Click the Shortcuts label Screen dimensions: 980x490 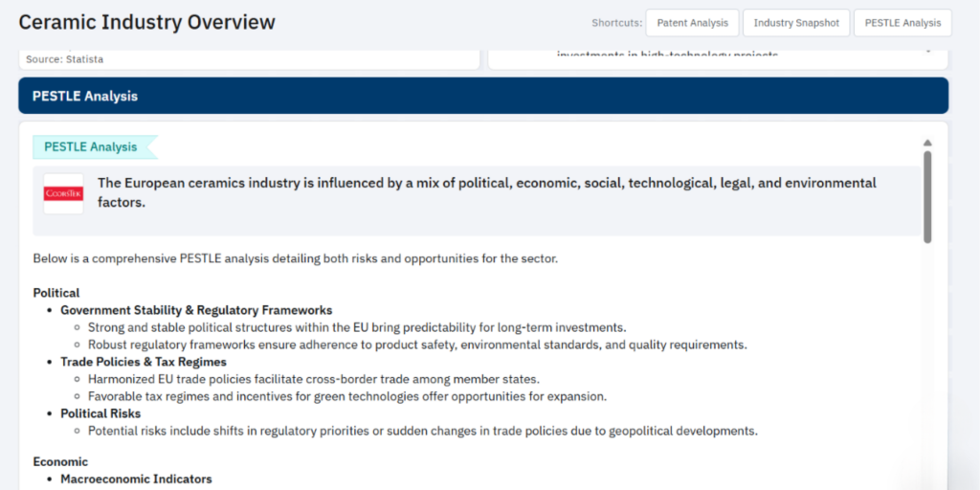[615, 23]
